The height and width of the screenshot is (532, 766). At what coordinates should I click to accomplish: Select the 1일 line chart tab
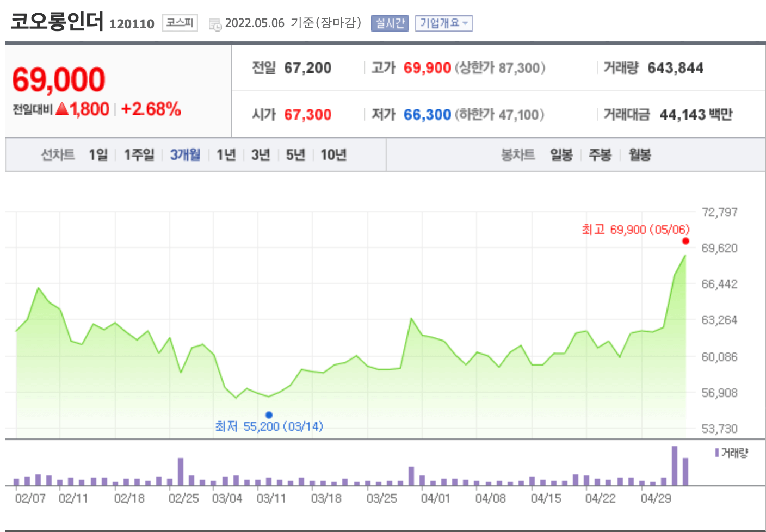click(98, 155)
